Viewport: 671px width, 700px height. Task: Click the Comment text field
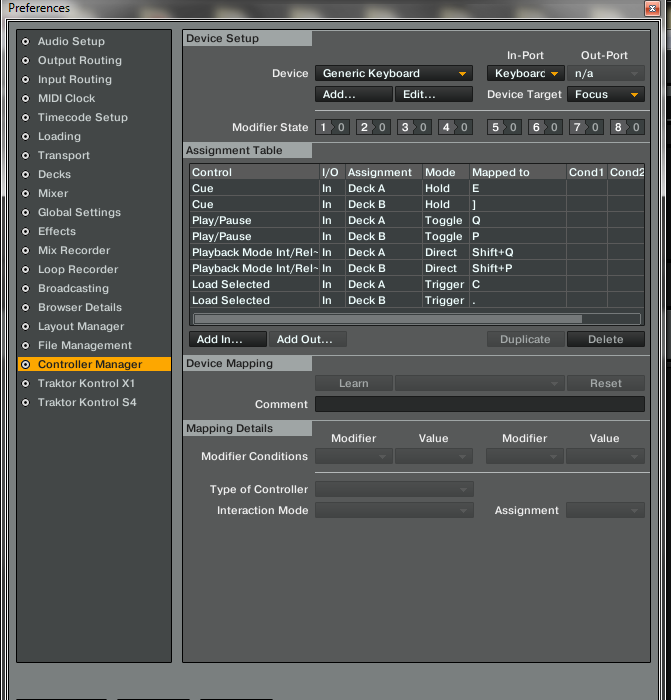[479, 404]
